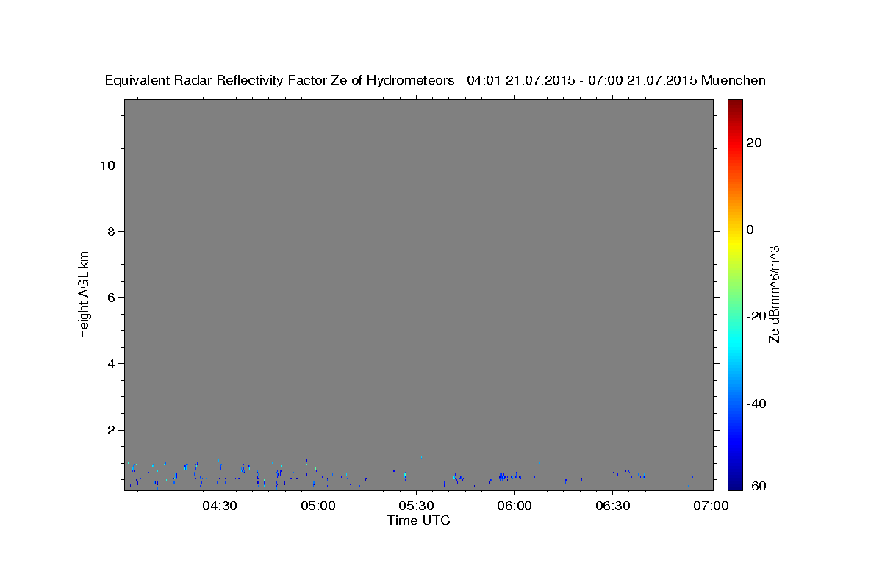Click the '06:00' time tick label
The width and height of the screenshot is (882, 588).
[x=514, y=506]
